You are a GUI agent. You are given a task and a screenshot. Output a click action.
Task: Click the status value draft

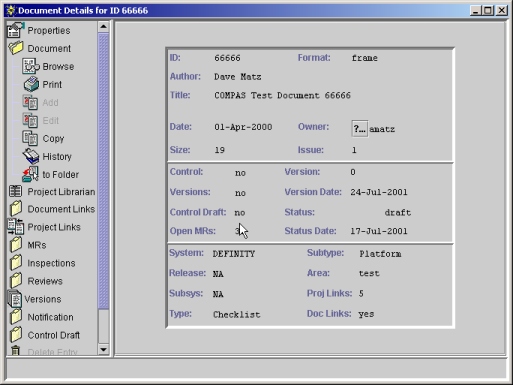(x=398, y=213)
